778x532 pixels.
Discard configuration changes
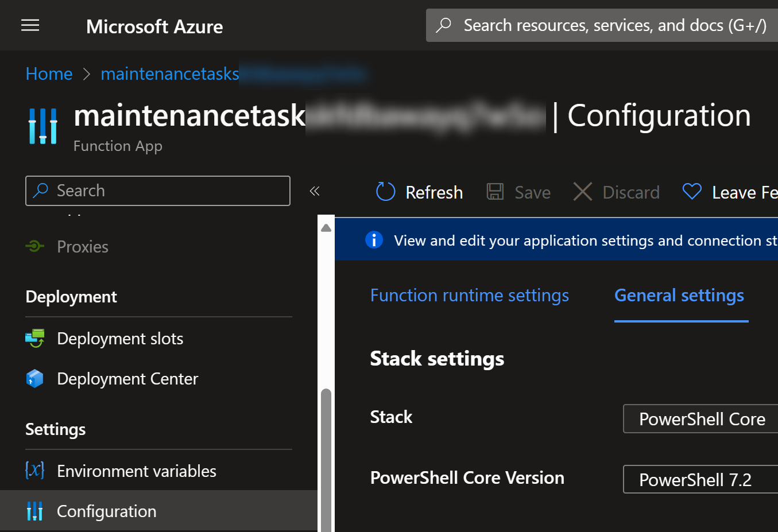click(616, 192)
